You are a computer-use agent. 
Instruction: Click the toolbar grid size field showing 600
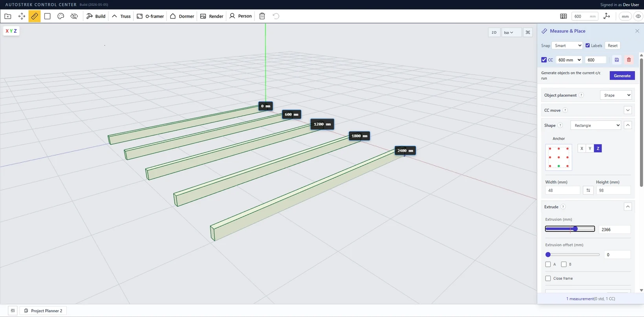click(585, 16)
